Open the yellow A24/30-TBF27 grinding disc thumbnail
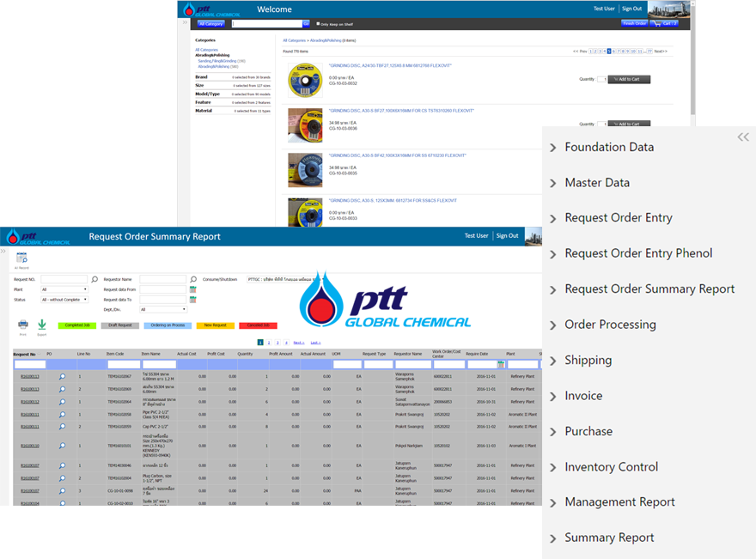 click(305, 81)
